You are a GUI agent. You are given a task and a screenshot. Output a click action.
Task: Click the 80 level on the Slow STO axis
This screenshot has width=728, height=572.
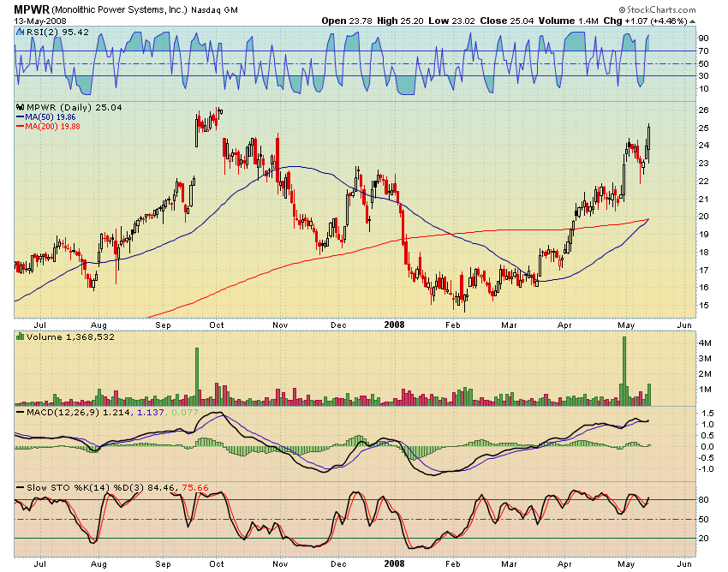703,500
